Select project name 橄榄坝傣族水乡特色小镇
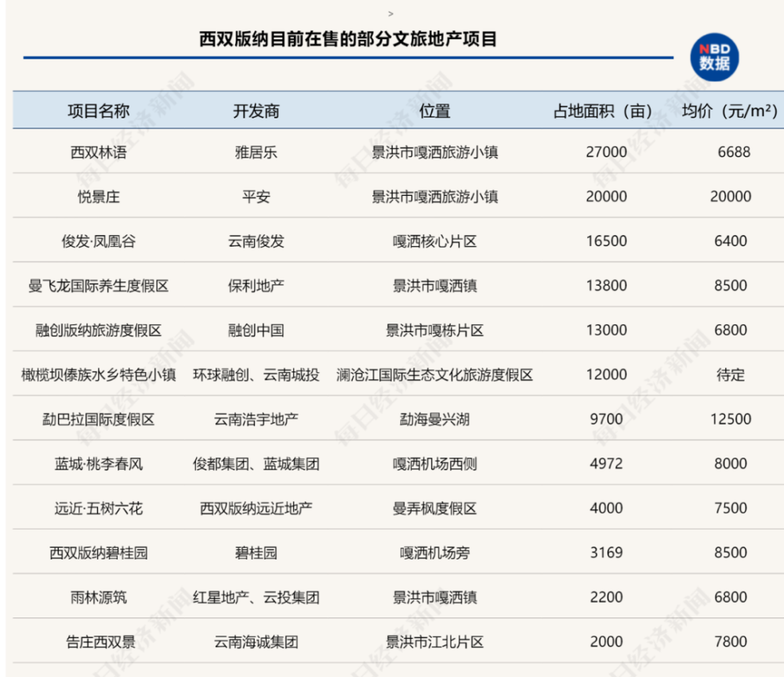This screenshot has width=784, height=677. (99, 375)
